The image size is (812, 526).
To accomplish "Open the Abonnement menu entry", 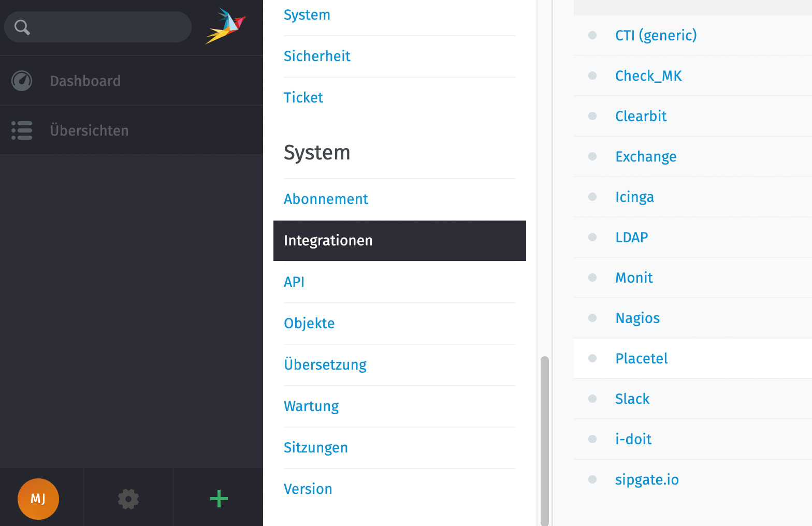I will click(x=326, y=199).
